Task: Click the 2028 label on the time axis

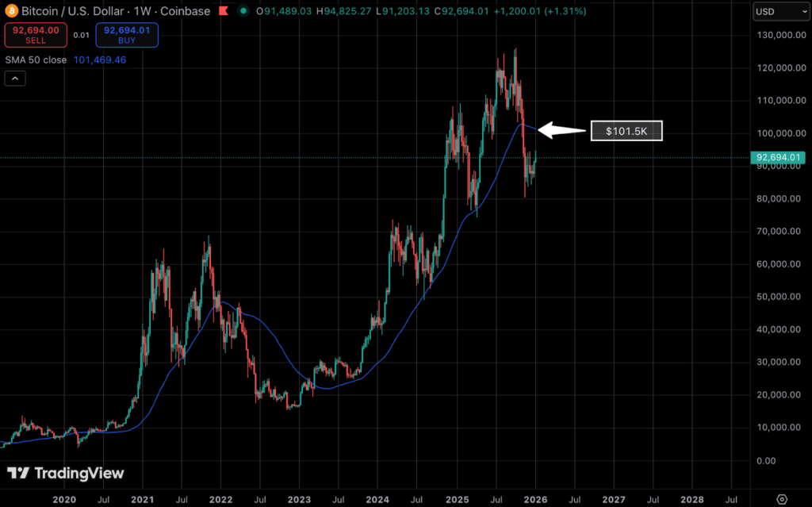Action: 692,498
